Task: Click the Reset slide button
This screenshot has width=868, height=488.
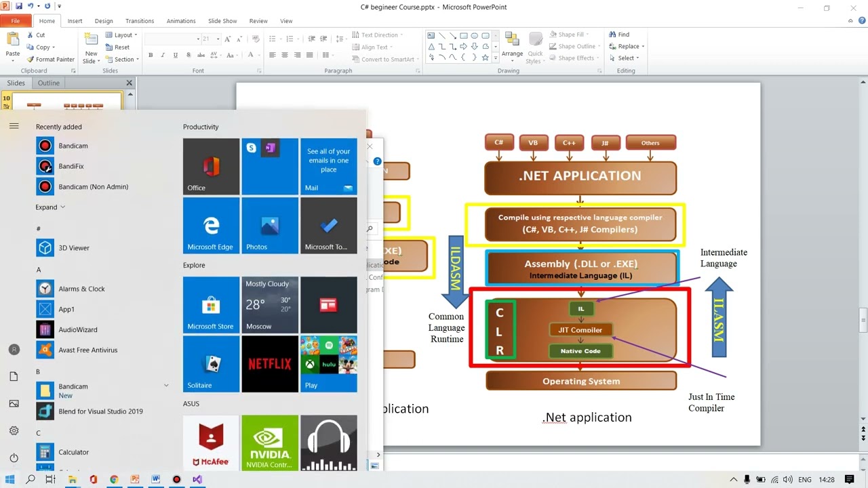Action: tap(117, 47)
